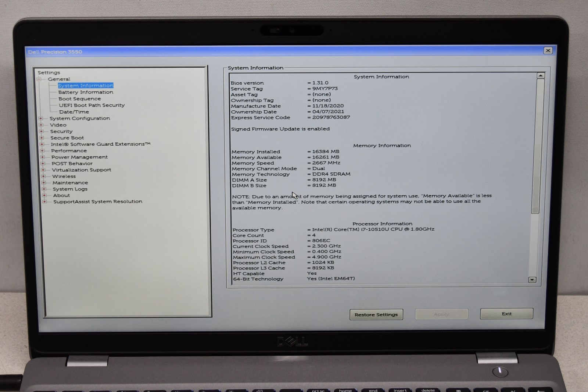Select the POST Behavior label
Viewport: 588px width, 392px height.
72,164
